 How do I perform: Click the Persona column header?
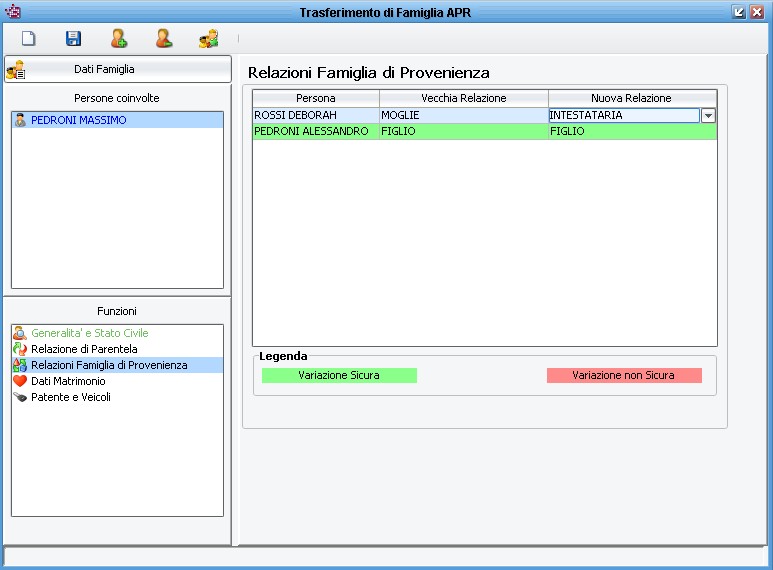(x=316, y=98)
